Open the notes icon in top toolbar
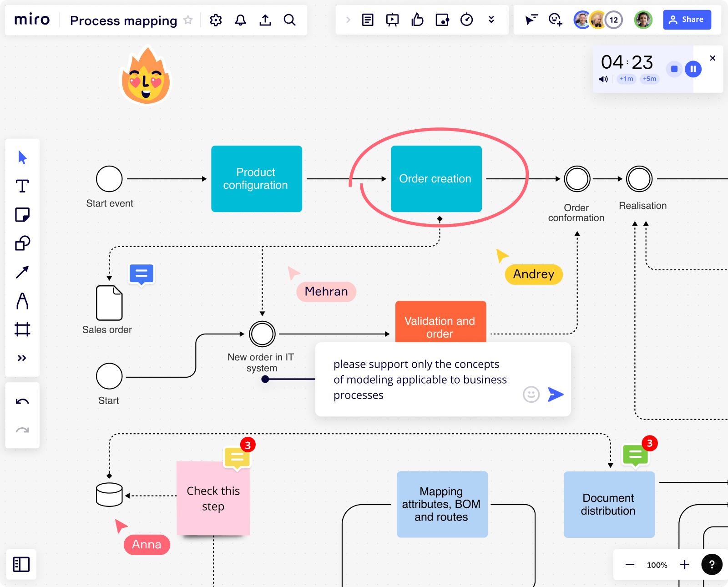The image size is (728, 587). click(x=368, y=20)
